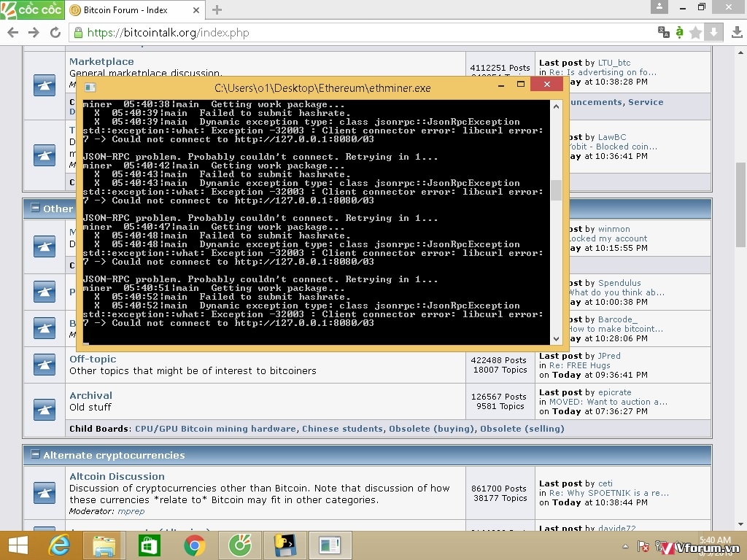The width and height of the screenshot is (747, 560).
Task: Click the ethminer console scroll-down arrow
Action: click(x=556, y=338)
